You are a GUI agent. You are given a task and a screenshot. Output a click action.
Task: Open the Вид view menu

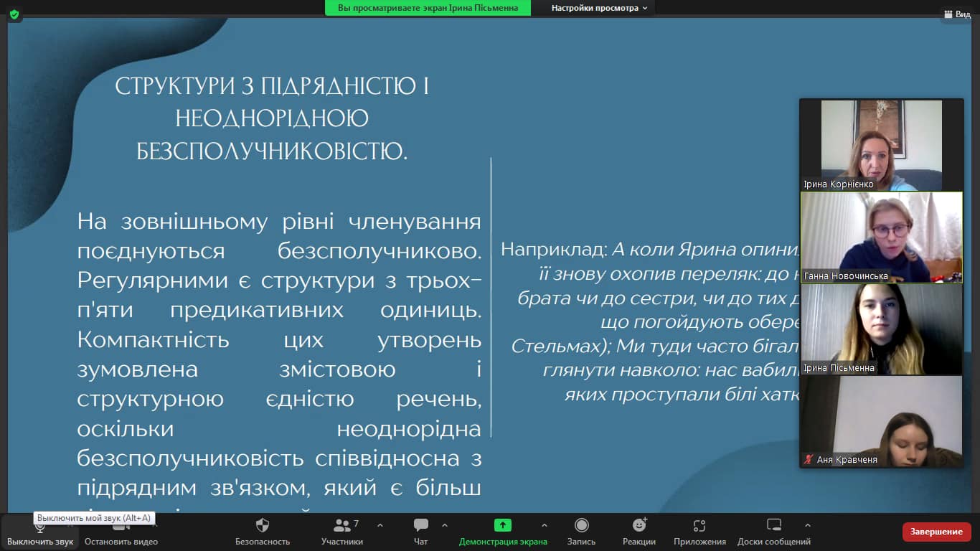tap(957, 14)
